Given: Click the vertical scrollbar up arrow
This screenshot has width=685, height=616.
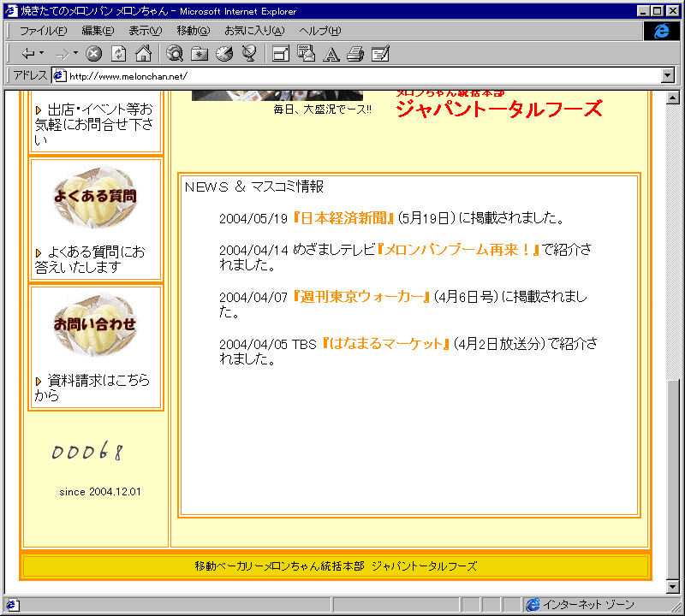Looking at the screenshot, I should pos(673,98).
